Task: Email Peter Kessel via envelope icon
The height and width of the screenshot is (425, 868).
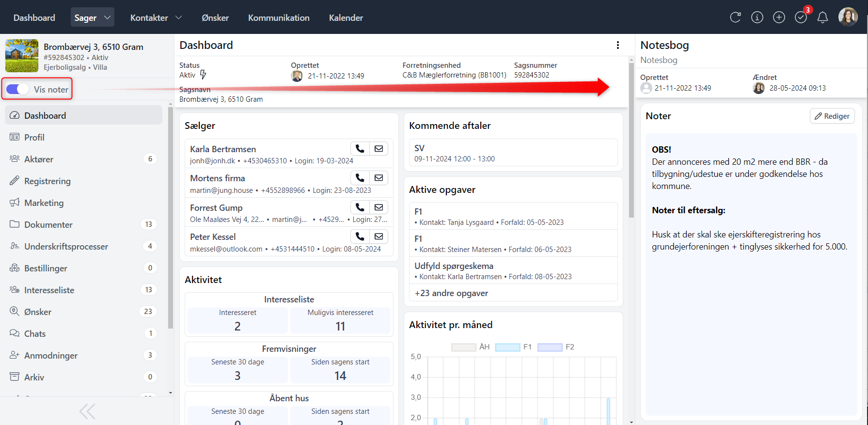Action: [x=379, y=236]
